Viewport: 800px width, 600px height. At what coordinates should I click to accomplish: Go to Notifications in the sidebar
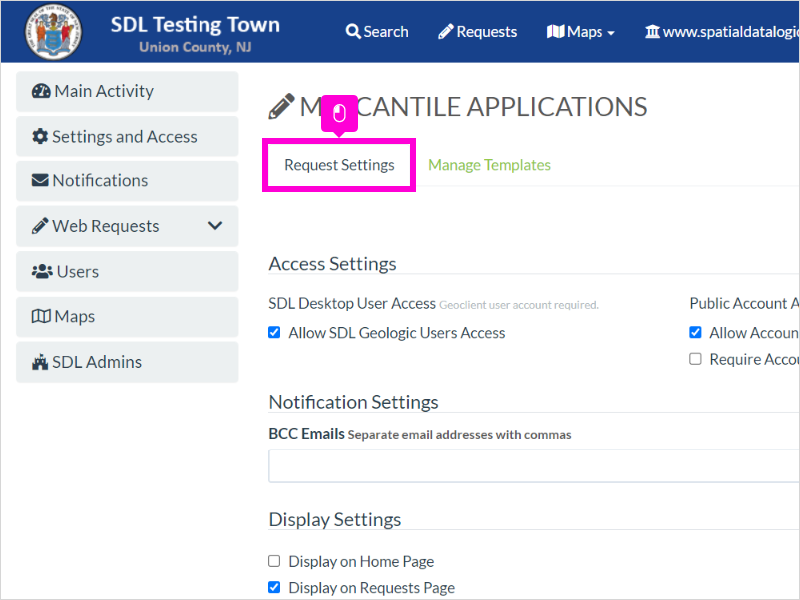(x=127, y=181)
